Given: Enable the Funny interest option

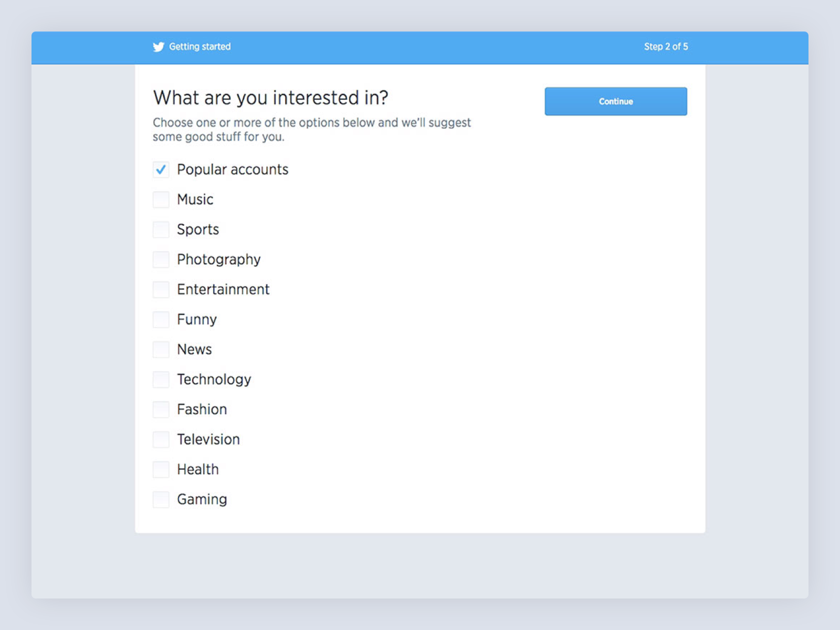Looking at the screenshot, I should coord(161,319).
